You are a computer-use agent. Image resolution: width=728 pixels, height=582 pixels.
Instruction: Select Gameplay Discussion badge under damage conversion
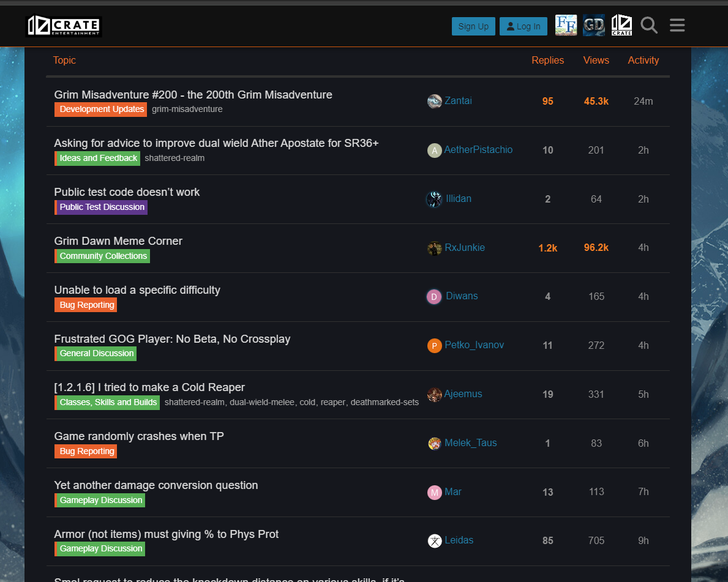100,501
